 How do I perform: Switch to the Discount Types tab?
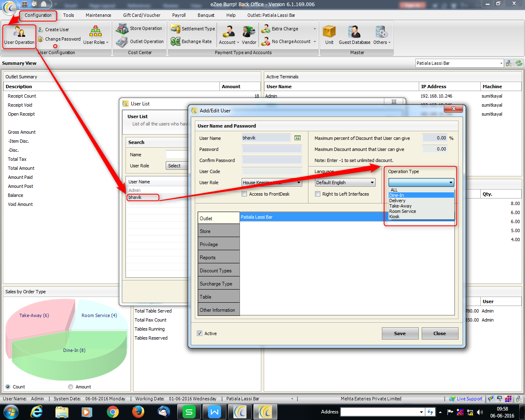(x=219, y=271)
